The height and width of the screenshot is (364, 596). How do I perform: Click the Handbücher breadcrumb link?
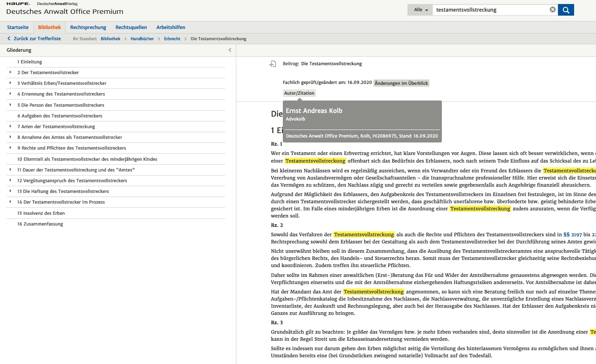pos(142,39)
